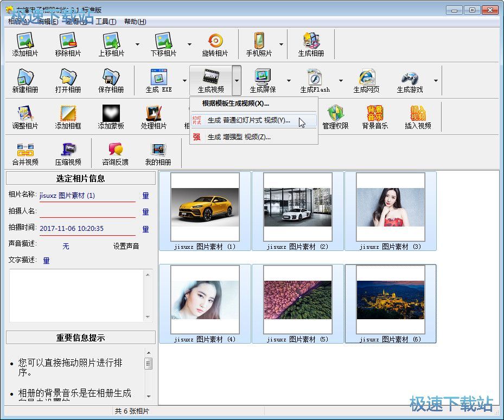Viewport: 504px width, 420px height.
Task: Open the 帮助(H) menu
Action: click(x=135, y=22)
